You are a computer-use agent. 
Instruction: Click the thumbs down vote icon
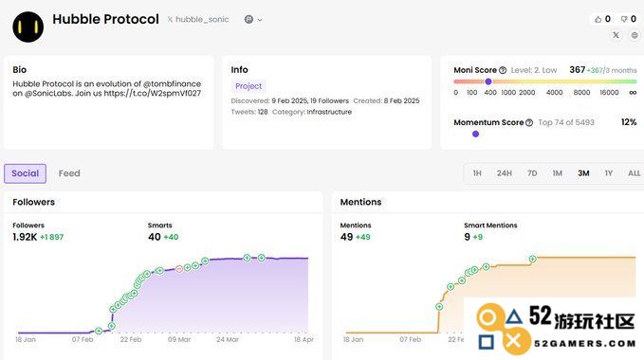pos(624,19)
